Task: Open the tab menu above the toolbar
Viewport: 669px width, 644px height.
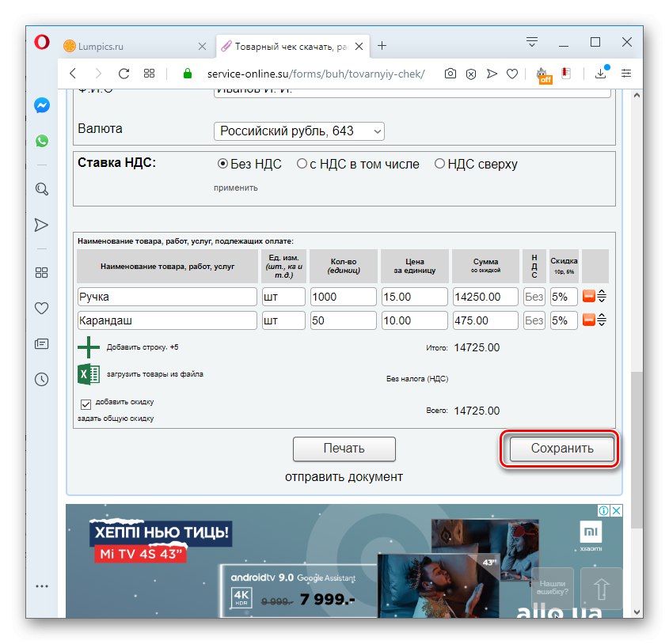Action: [x=531, y=42]
